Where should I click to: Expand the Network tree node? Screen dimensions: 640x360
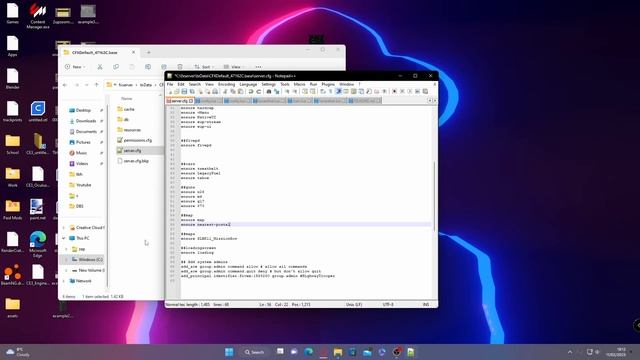tap(64, 281)
